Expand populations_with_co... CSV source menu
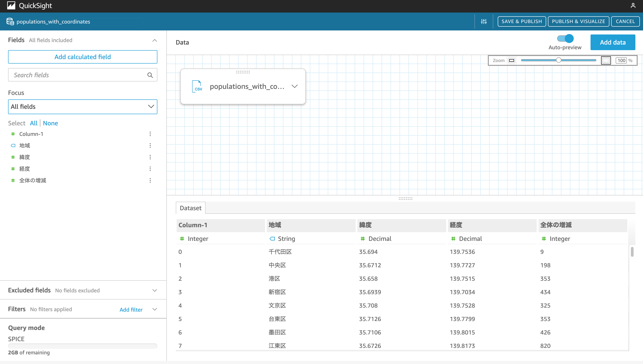Screen dimensions: 643x364 coord(295,86)
